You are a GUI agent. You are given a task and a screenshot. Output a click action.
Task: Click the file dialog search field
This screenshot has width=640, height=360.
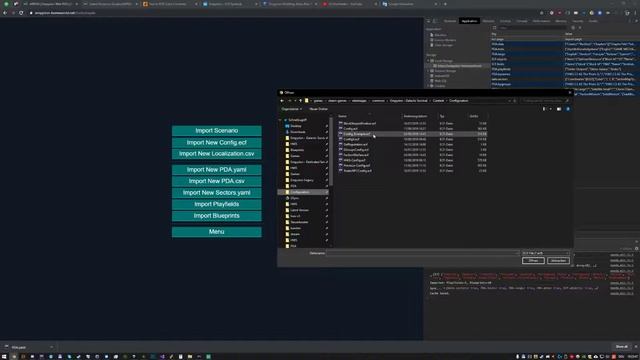(x=544, y=101)
